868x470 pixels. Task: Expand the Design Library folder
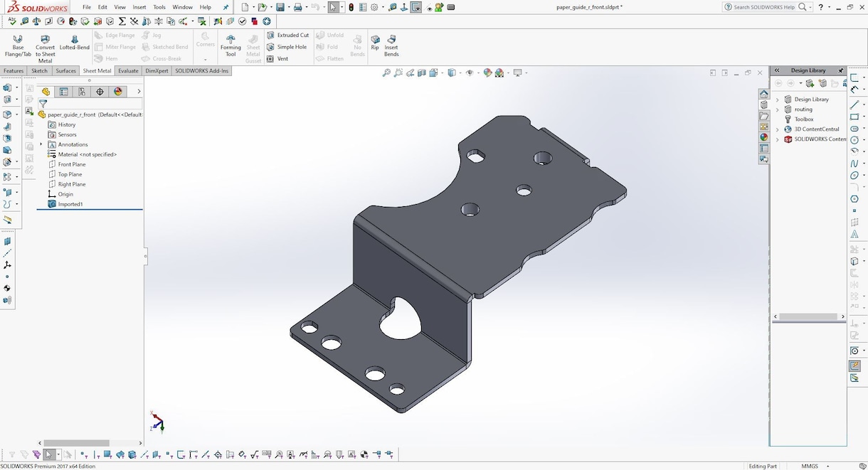[x=778, y=100]
